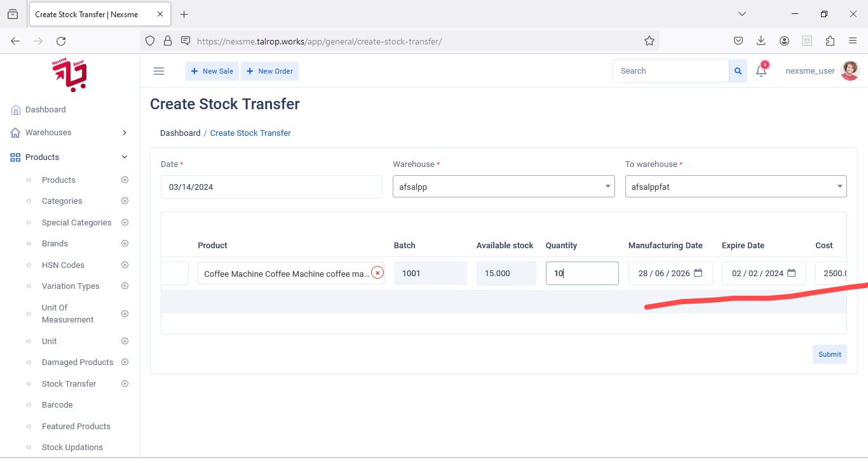Go to Dashboard in sidebar
The height and width of the screenshot is (459, 868).
click(45, 110)
